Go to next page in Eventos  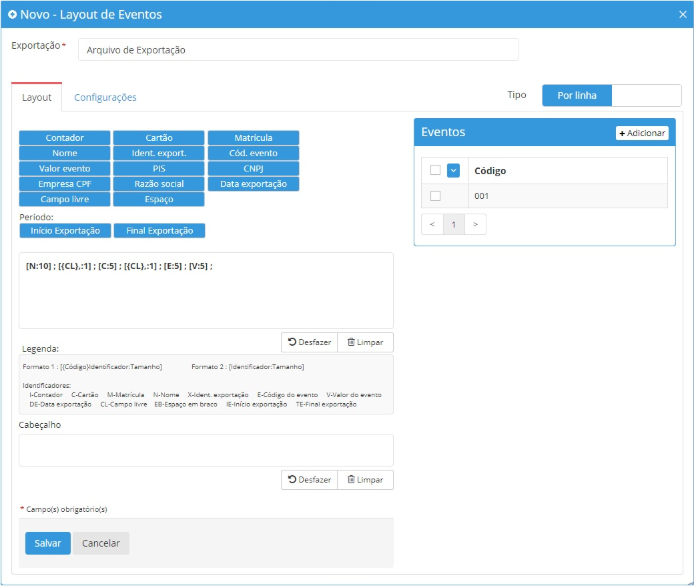pyautogui.click(x=476, y=225)
